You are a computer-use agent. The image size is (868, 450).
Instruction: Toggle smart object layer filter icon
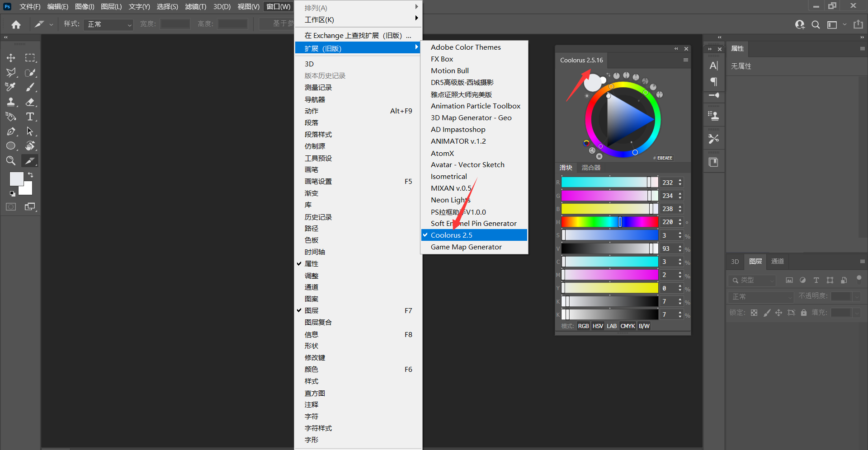[844, 280]
